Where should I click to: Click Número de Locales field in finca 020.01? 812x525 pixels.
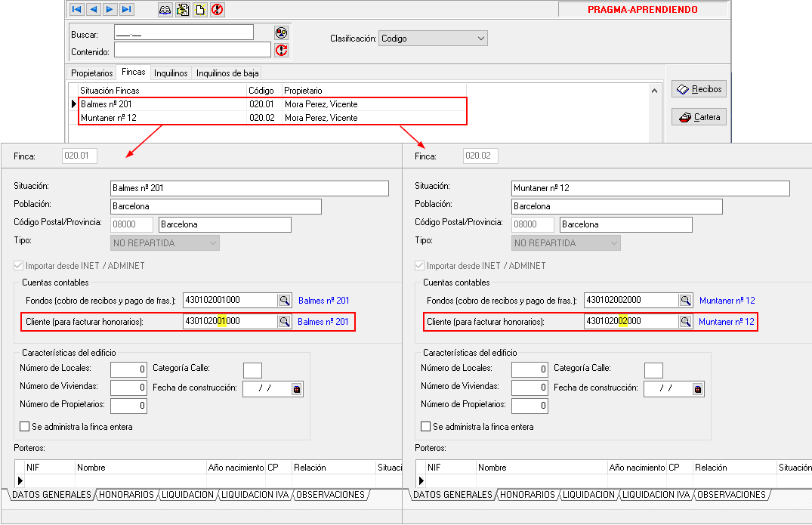(128, 369)
